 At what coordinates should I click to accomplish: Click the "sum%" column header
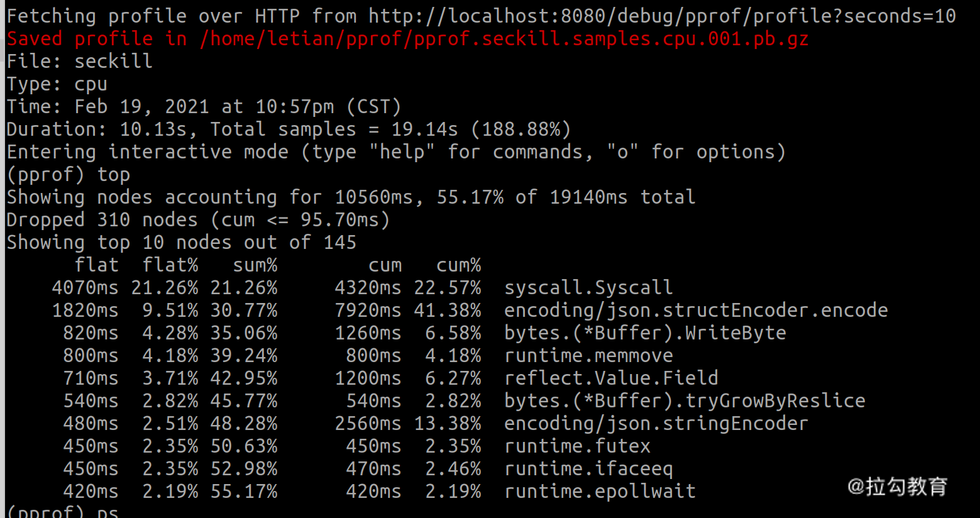pyautogui.click(x=255, y=265)
